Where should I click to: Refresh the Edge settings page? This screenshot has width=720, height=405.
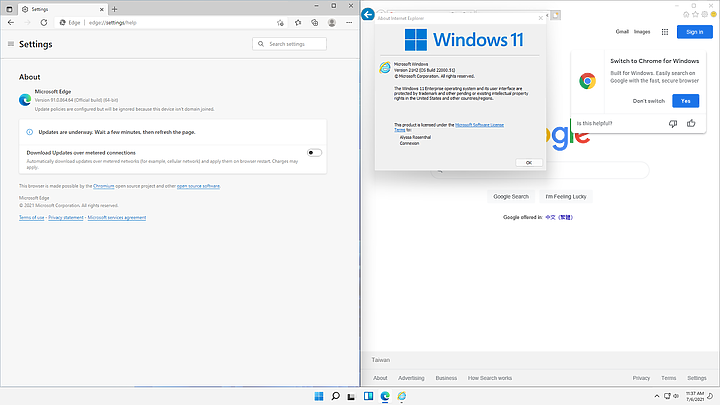(44, 22)
